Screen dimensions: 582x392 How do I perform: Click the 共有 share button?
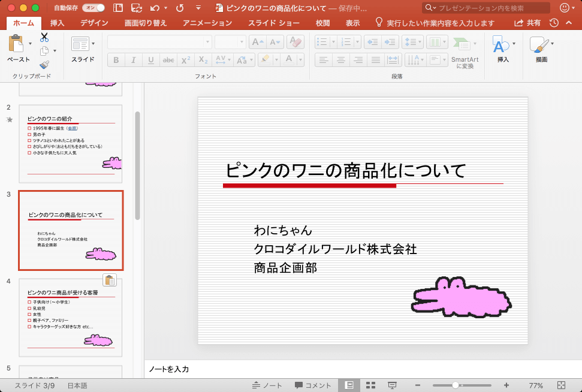[527, 23]
